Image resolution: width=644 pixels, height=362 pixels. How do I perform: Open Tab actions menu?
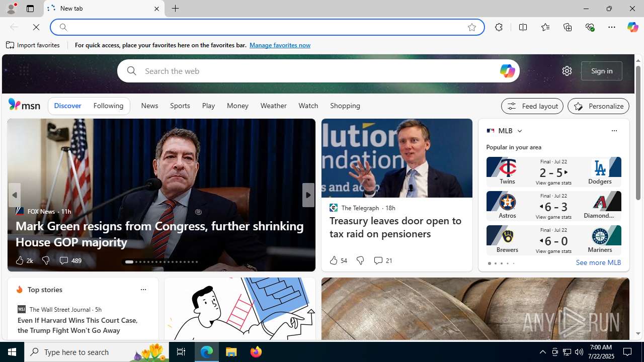point(30,9)
